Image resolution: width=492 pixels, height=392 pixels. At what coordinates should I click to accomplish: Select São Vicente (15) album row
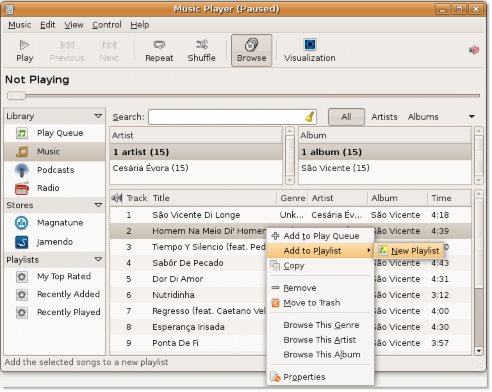[385, 168]
